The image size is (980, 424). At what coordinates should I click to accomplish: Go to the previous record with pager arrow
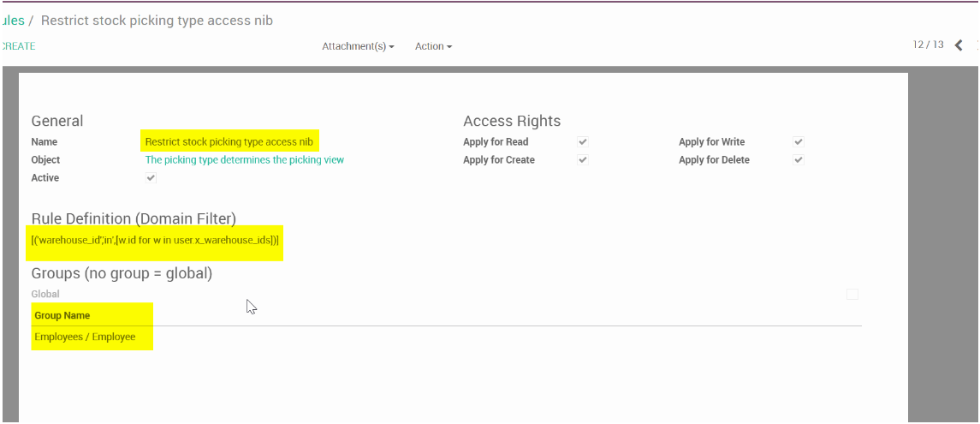[x=959, y=45]
